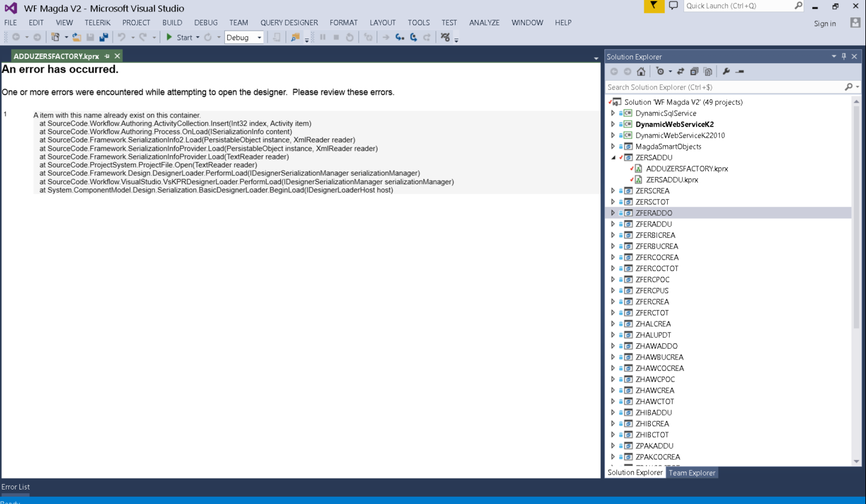Toggle auto-hide pin on Solution Explorer
The height and width of the screenshot is (504, 866).
pyautogui.click(x=844, y=57)
